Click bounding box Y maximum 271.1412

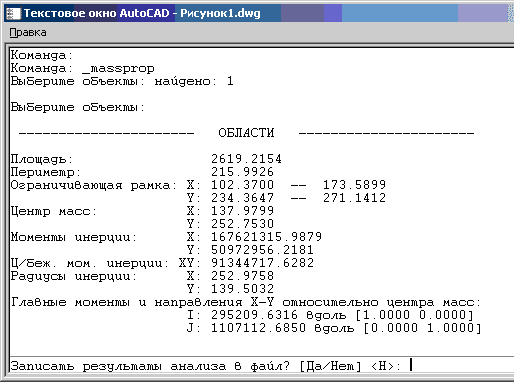point(354,198)
